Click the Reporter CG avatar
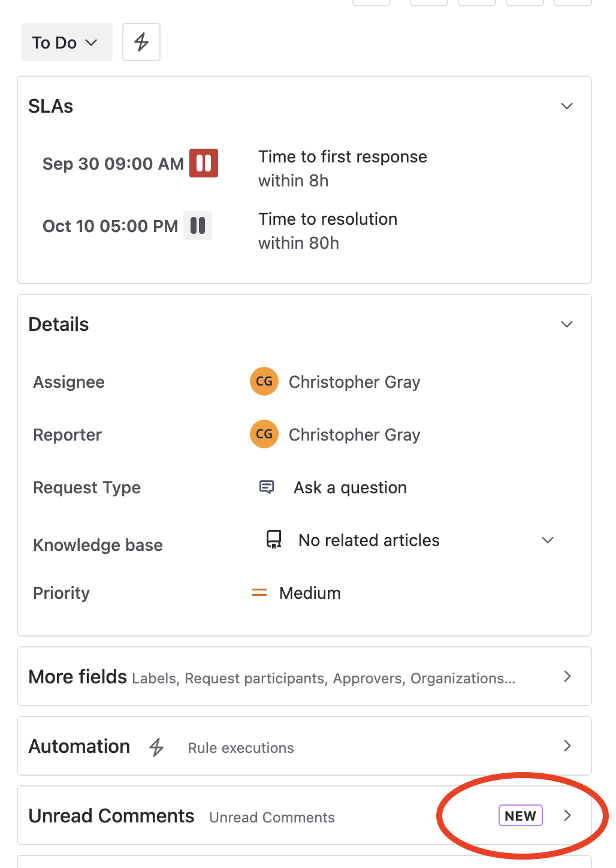 tap(264, 435)
